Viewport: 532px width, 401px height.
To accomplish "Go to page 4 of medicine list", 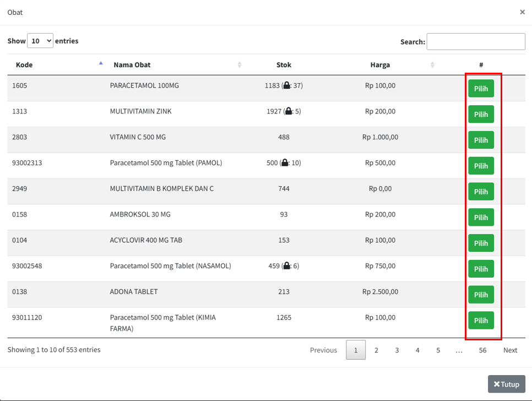I will (417, 350).
